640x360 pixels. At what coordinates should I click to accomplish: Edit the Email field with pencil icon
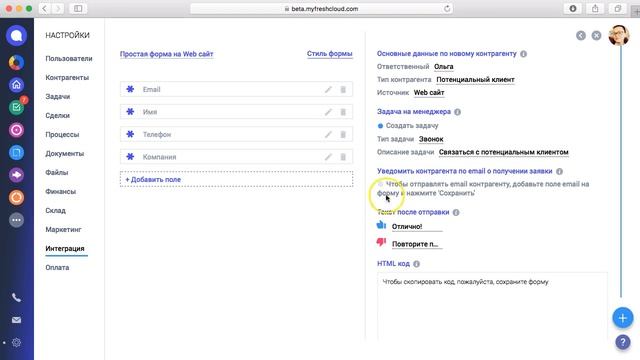click(x=328, y=89)
